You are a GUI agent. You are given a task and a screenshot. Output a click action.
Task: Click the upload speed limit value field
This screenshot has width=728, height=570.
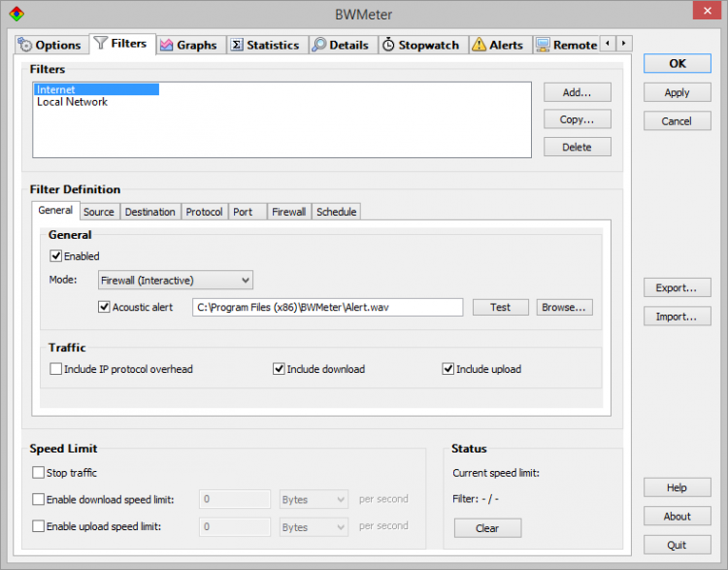(235, 527)
